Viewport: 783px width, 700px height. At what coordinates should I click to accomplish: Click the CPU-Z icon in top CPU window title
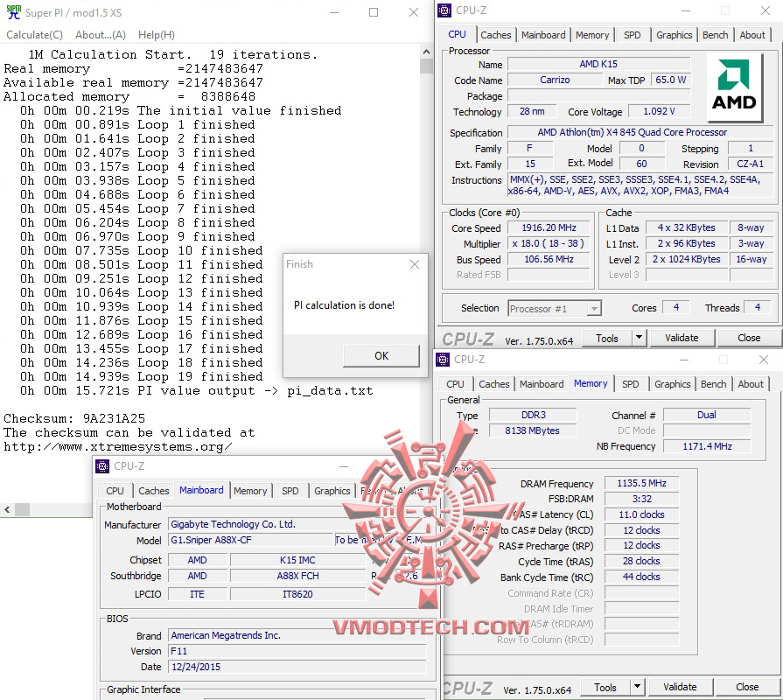coord(444,10)
